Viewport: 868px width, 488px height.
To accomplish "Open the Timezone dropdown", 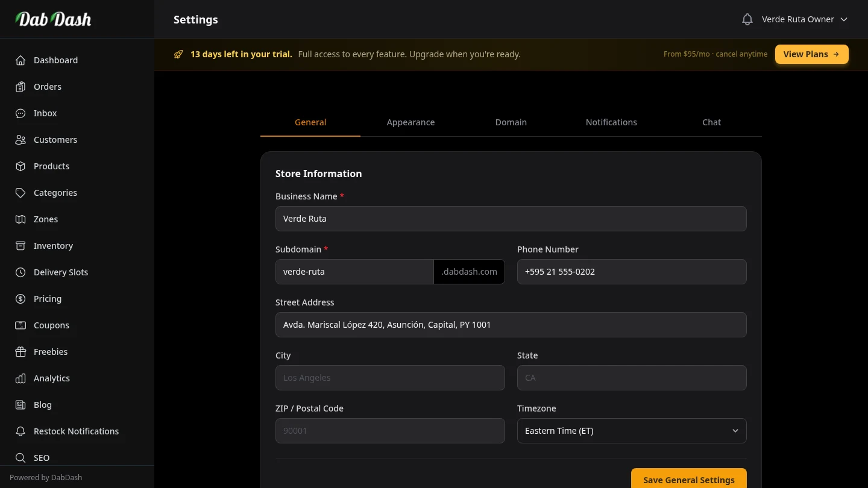I will click(632, 431).
